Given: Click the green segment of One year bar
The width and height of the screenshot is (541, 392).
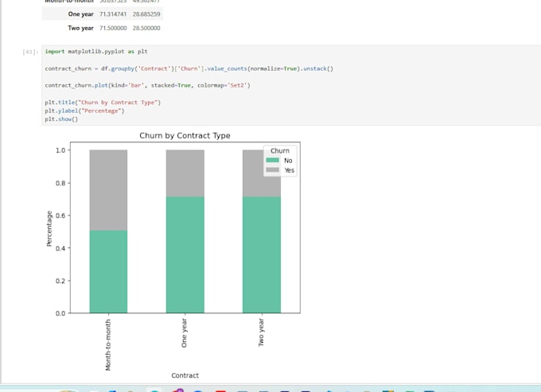Looking at the screenshot, I should [185, 254].
